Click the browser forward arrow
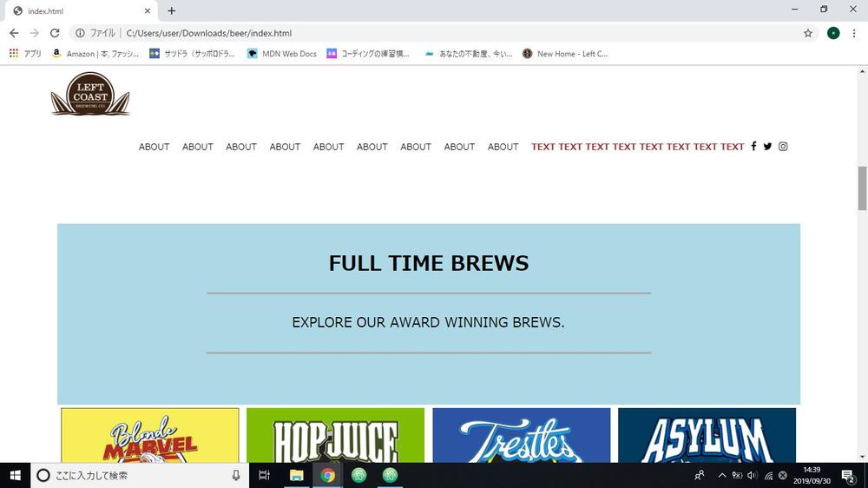The width and height of the screenshot is (868, 488). 35,33
